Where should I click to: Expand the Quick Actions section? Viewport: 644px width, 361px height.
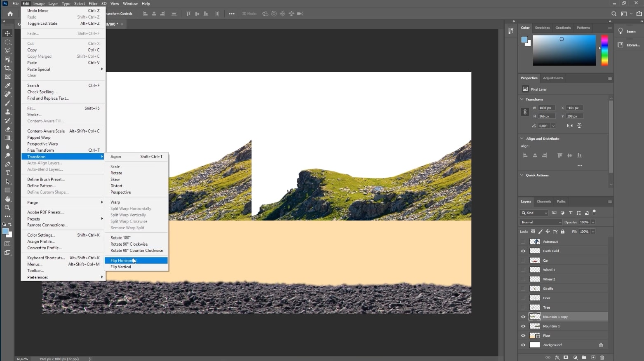coord(537,175)
